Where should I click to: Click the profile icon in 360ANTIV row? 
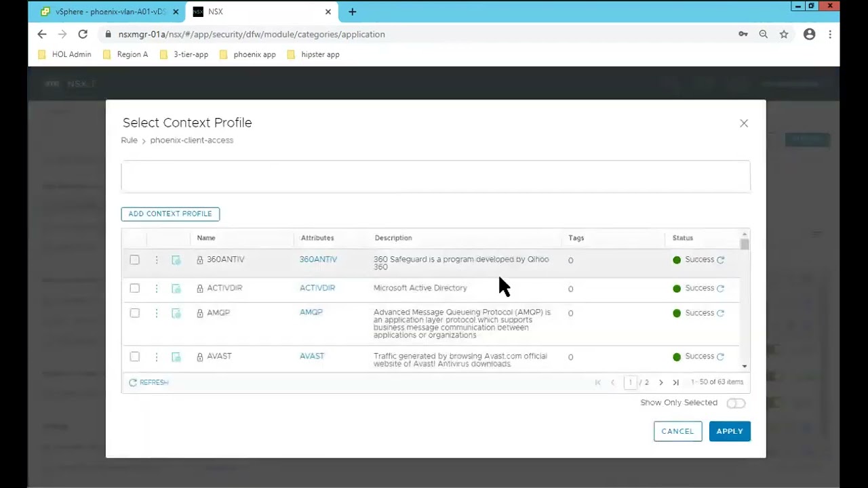tap(176, 260)
